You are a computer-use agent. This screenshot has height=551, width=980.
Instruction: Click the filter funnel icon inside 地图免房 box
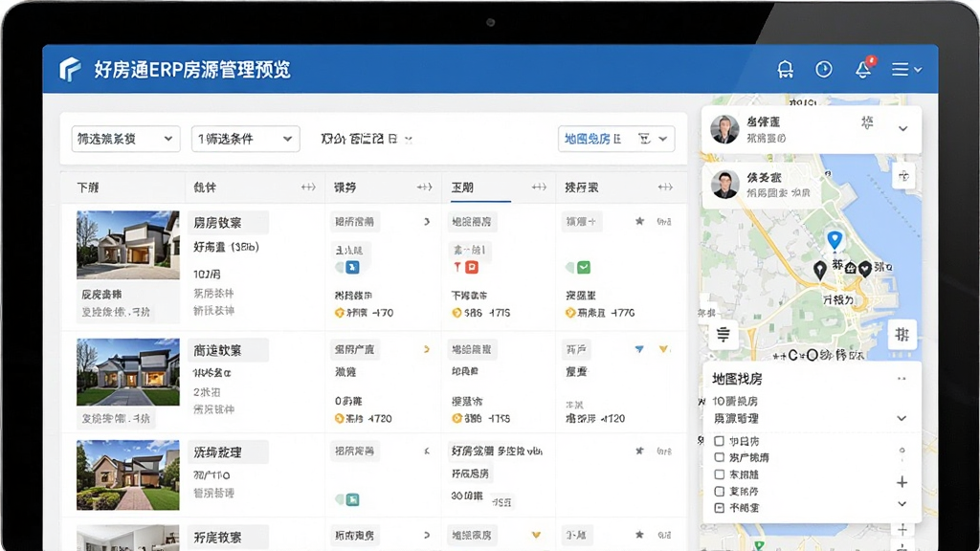[644, 139]
